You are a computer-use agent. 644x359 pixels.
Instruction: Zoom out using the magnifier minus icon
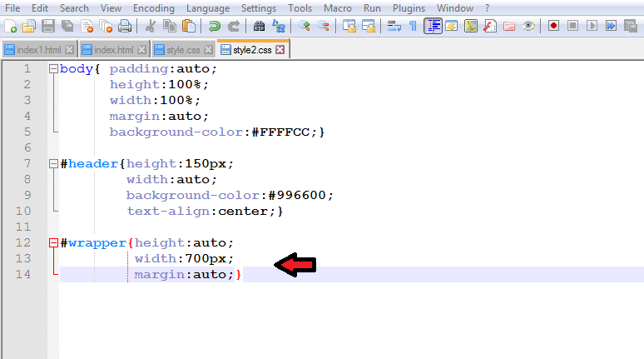point(324,26)
